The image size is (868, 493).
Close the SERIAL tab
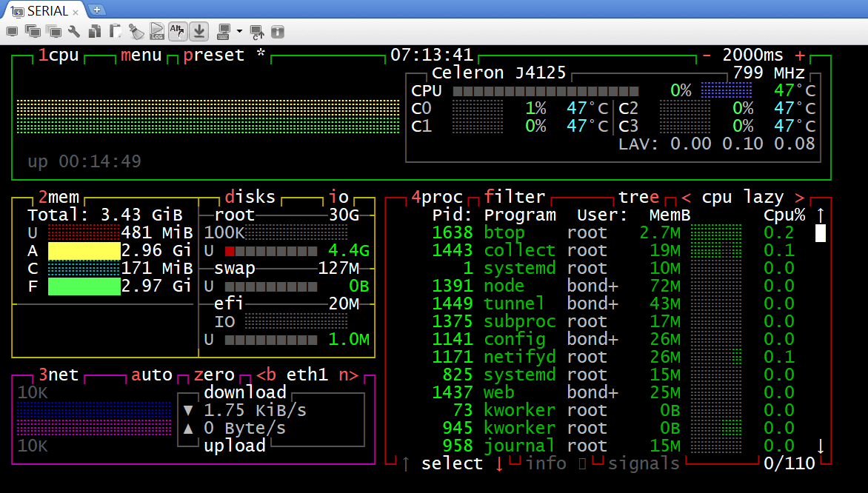tap(76, 12)
